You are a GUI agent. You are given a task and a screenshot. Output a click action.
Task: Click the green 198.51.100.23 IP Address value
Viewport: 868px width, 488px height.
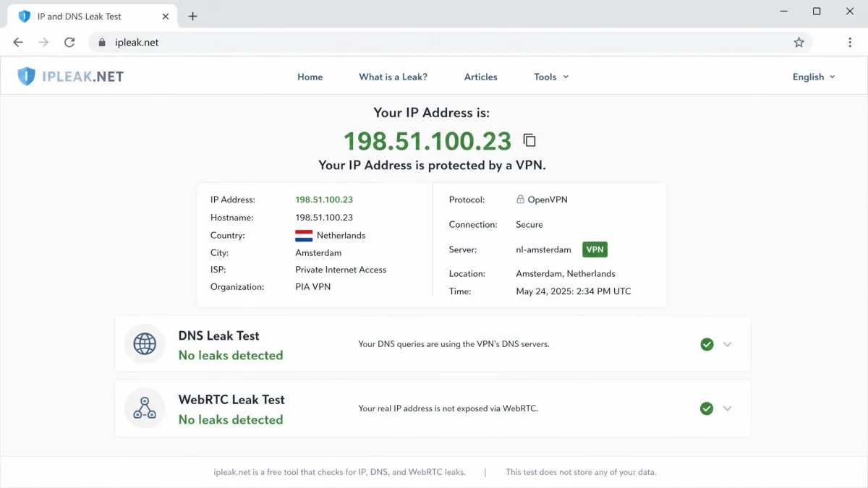324,200
